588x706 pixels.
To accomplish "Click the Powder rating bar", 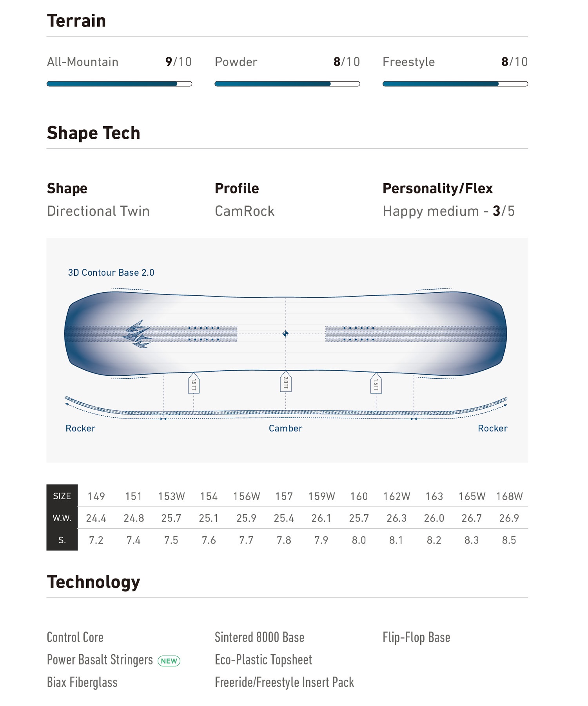I will tap(287, 84).
